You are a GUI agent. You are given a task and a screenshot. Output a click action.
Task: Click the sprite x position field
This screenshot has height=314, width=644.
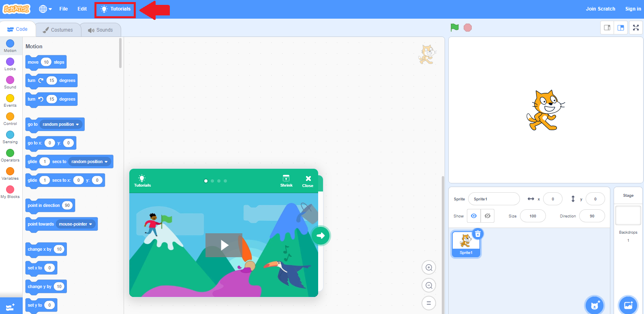coord(553,199)
